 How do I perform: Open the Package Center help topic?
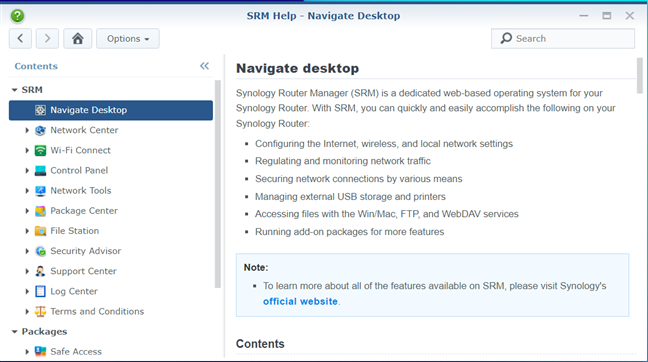coord(84,211)
